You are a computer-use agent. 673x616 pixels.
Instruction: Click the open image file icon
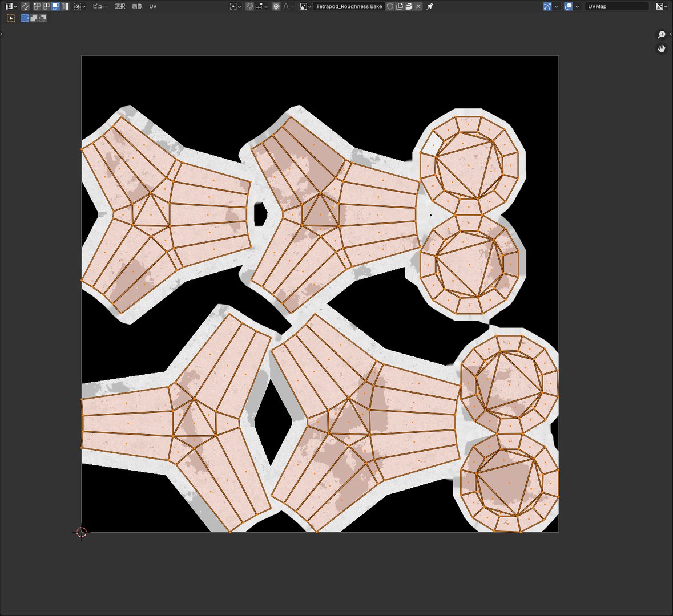click(409, 6)
